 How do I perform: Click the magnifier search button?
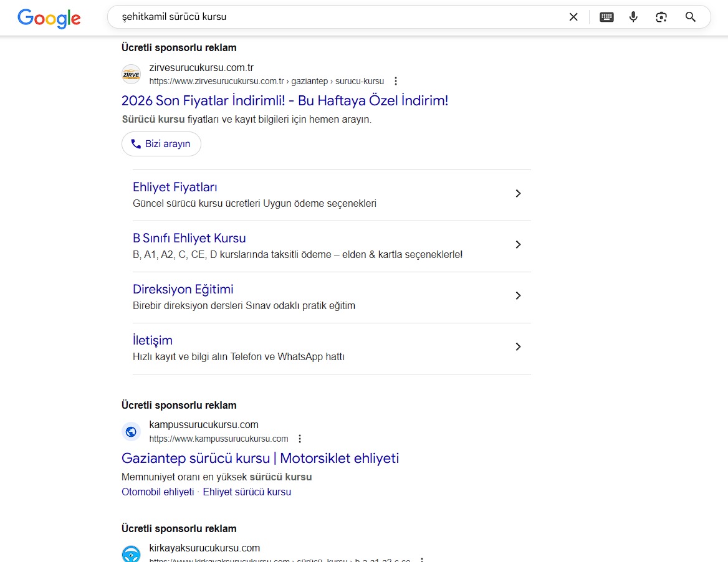coord(690,17)
